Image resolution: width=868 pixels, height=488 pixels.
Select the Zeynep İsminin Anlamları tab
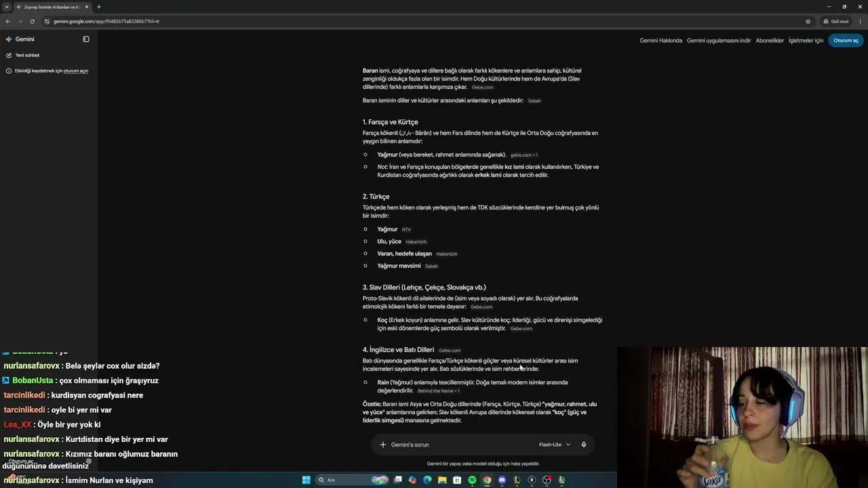coord(52,7)
